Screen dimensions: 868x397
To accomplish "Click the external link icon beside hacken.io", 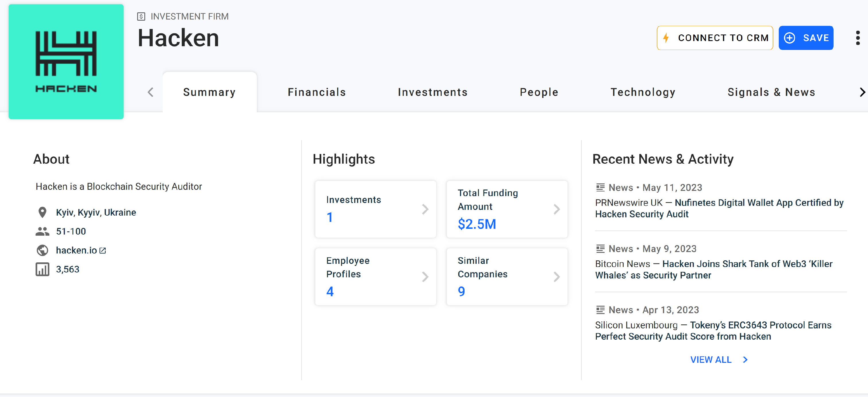I will tap(103, 250).
